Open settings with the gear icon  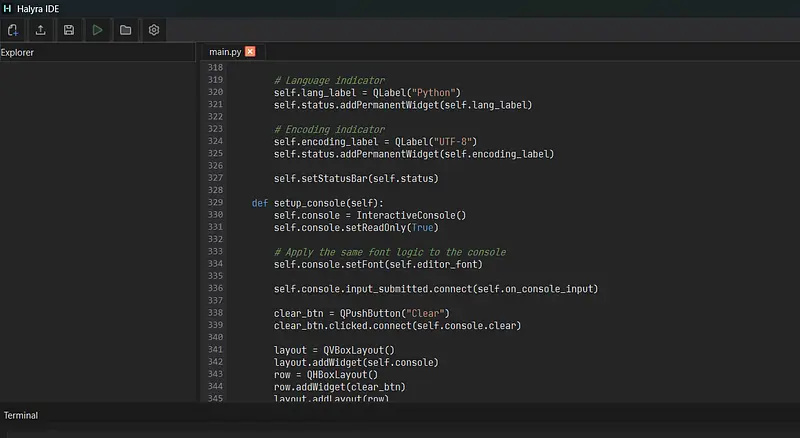tap(154, 30)
